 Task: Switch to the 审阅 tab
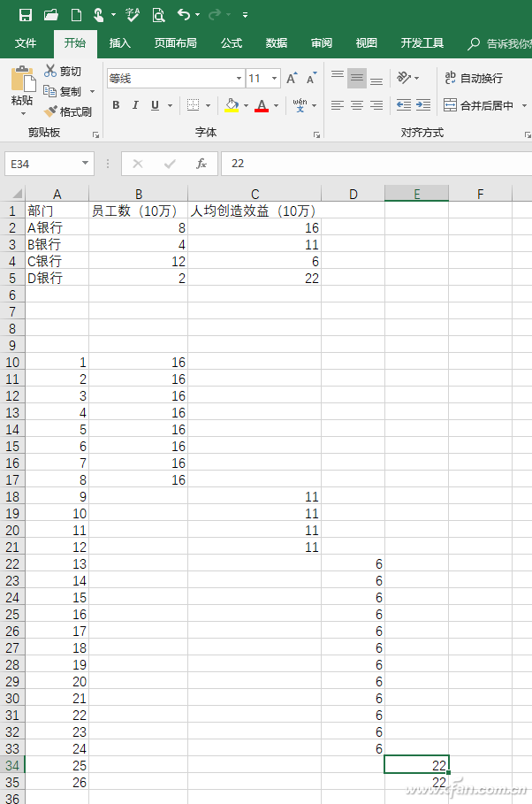click(322, 43)
